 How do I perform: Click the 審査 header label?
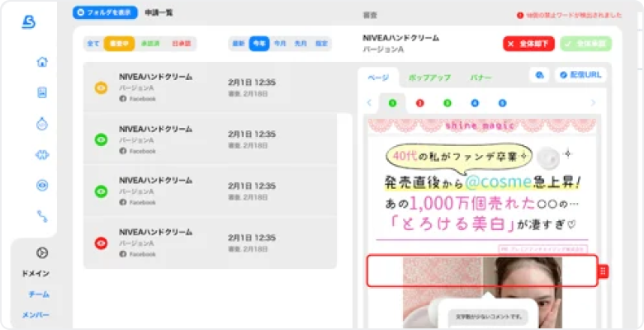pos(370,16)
